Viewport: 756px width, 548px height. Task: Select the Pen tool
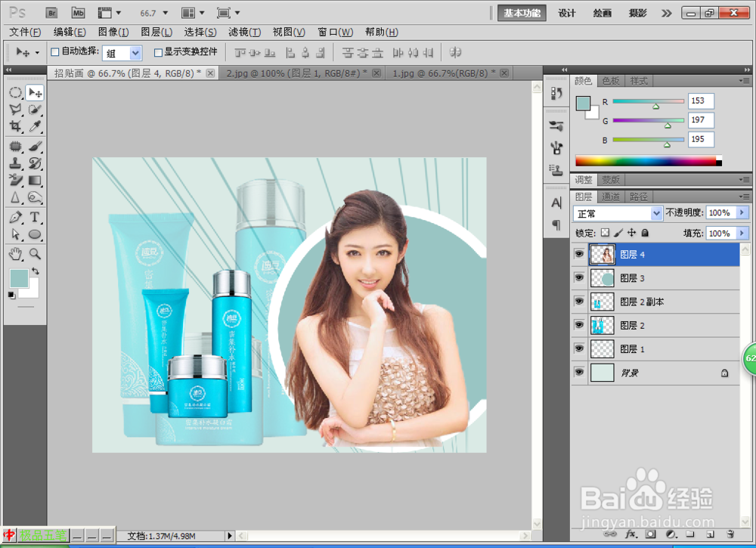tap(16, 218)
